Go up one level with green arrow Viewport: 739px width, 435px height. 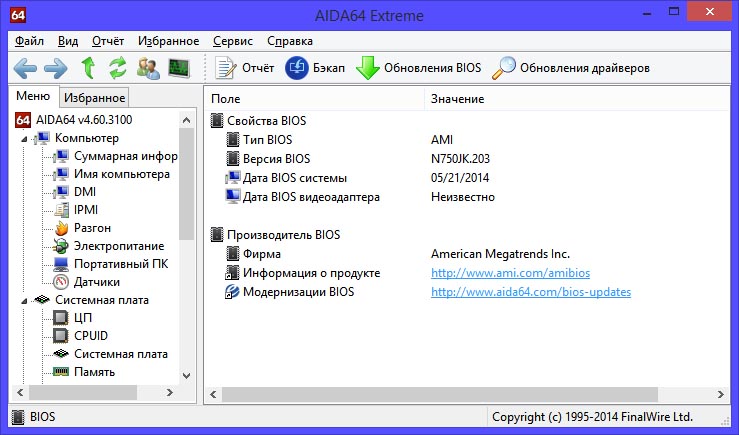tap(88, 68)
